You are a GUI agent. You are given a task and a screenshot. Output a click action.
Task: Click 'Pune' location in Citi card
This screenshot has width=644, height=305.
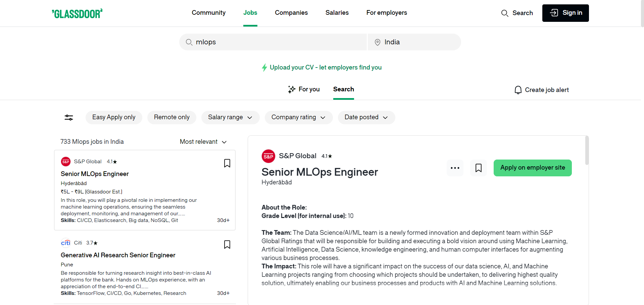67,265
